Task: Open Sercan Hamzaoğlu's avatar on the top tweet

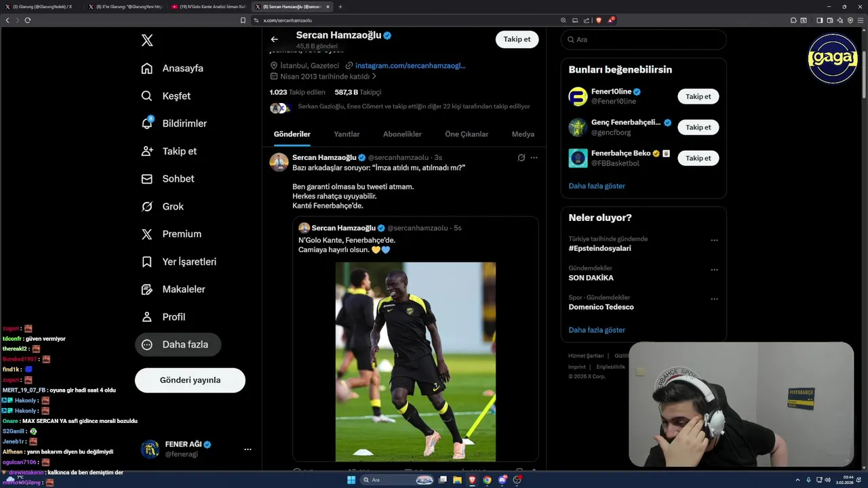Action: click(279, 163)
